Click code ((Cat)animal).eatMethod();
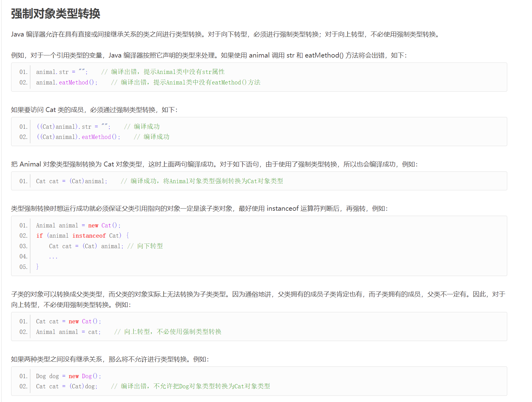 click(x=78, y=137)
